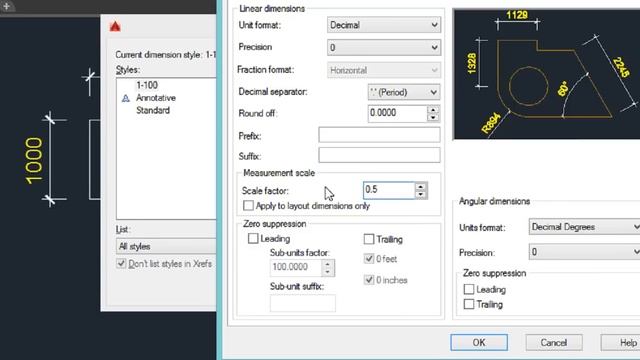Open the List All styles dropdown
This screenshot has width=640, height=360.
pos(166,247)
